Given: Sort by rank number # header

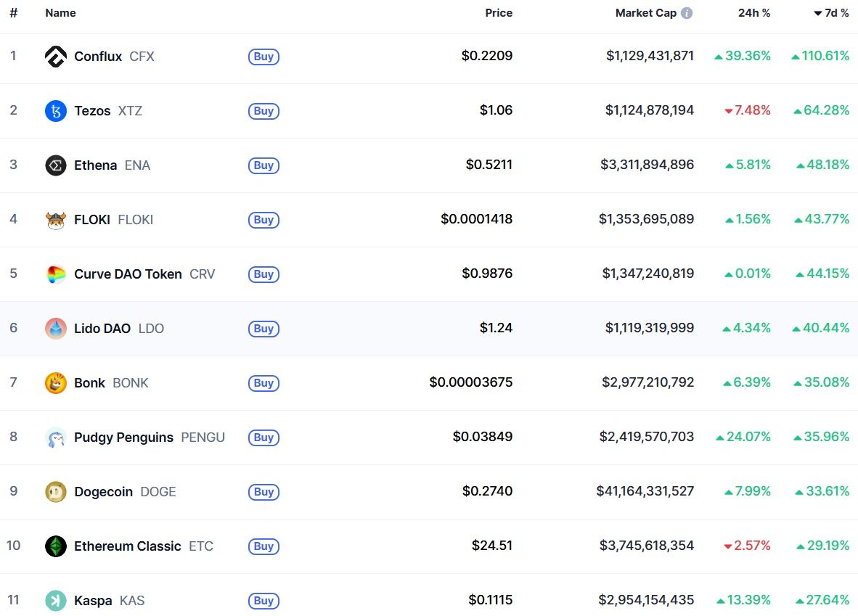Looking at the screenshot, I should [x=14, y=13].
